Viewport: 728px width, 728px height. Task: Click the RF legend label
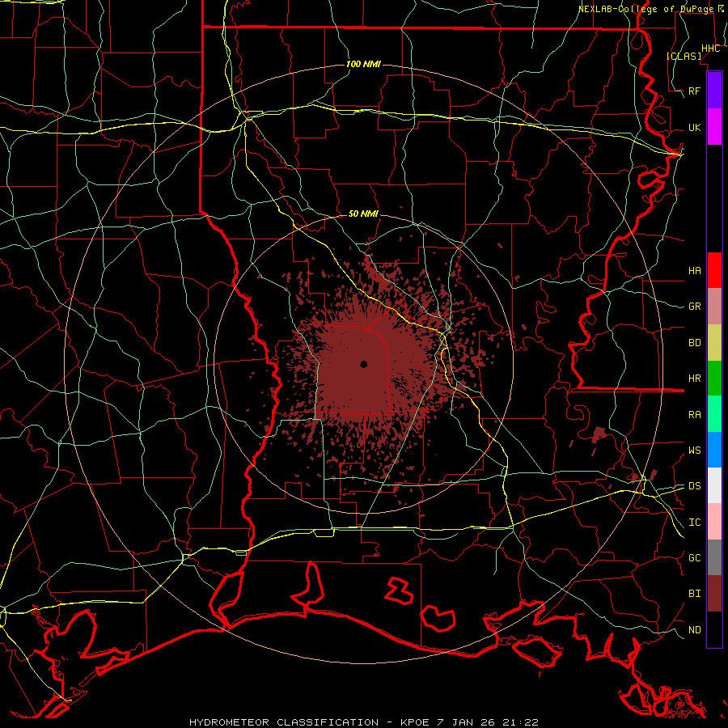point(695,91)
